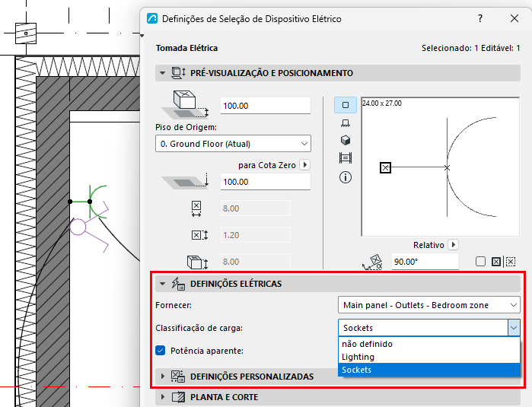Choose 'não definido' load classification option
This screenshot has width=532, height=407.
[x=428, y=344]
